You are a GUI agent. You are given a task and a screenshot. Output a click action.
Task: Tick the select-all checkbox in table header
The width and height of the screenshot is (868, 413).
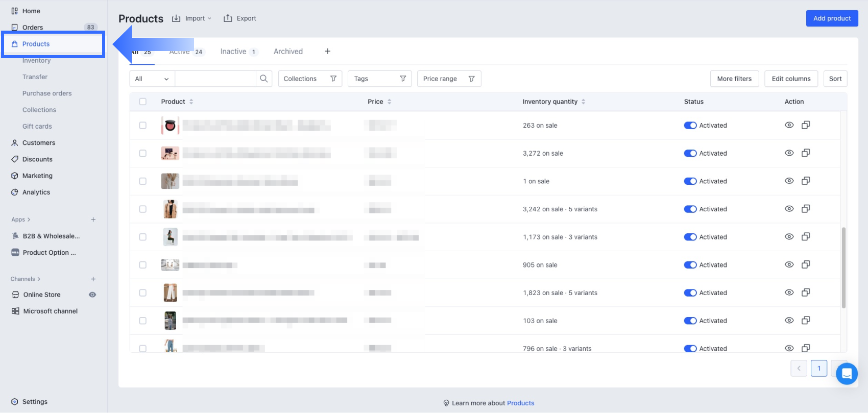coord(143,102)
